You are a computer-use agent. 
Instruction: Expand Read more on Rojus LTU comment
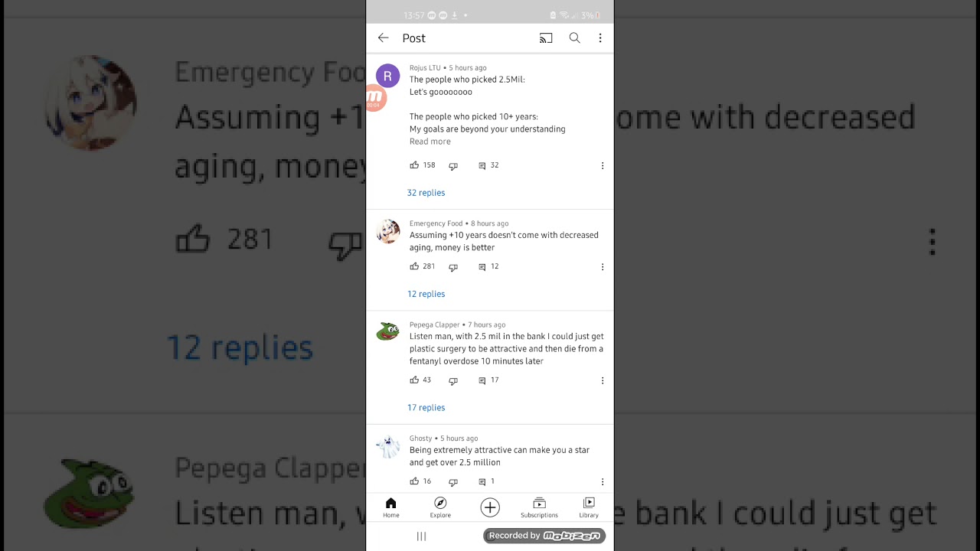point(430,142)
